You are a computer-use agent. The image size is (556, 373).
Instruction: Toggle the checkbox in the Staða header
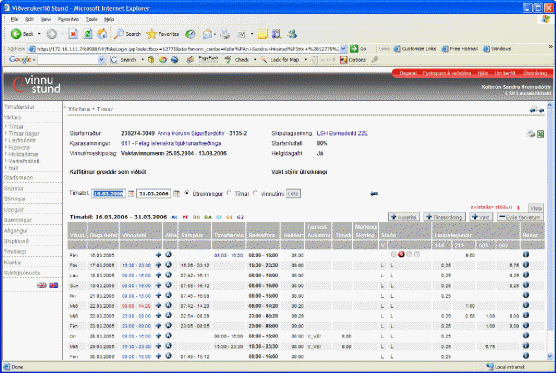pyautogui.click(x=383, y=245)
